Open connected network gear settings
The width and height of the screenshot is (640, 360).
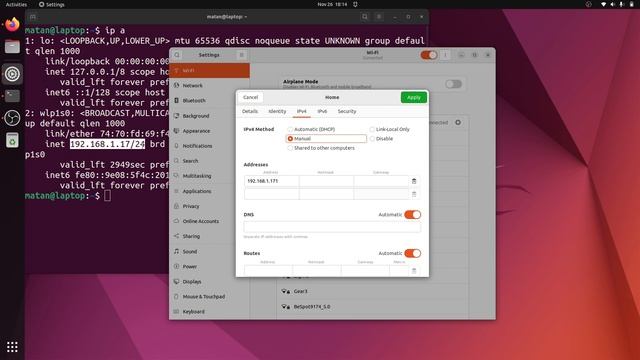[458, 122]
